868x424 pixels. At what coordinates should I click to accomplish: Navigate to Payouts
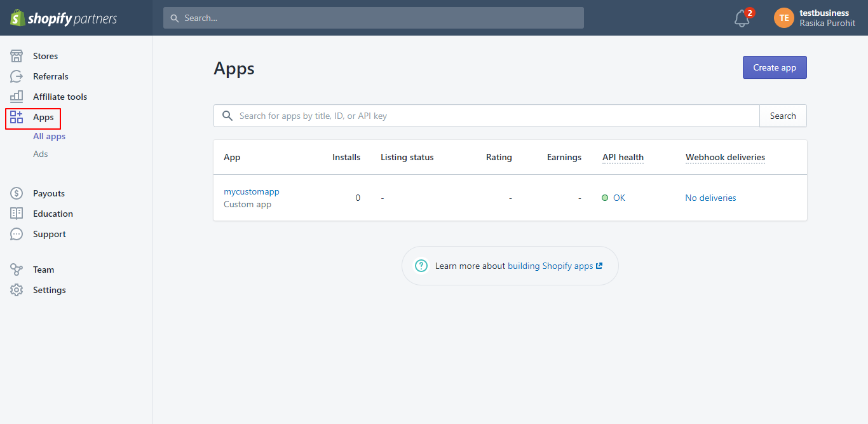pos(49,193)
